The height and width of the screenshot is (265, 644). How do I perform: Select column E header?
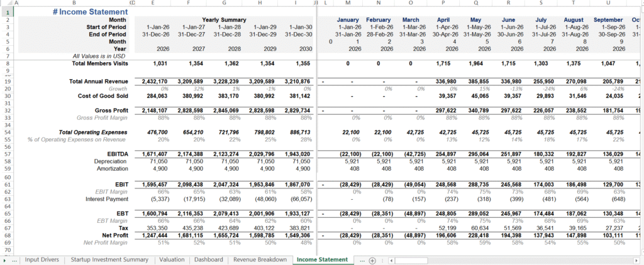pos(153,3)
